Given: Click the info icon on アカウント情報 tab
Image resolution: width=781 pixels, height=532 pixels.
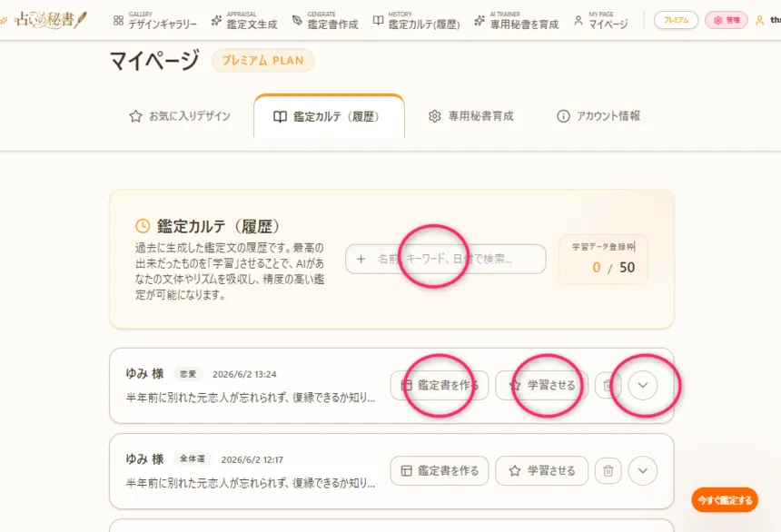Looking at the screenshot, I should [x=563, y=116].
